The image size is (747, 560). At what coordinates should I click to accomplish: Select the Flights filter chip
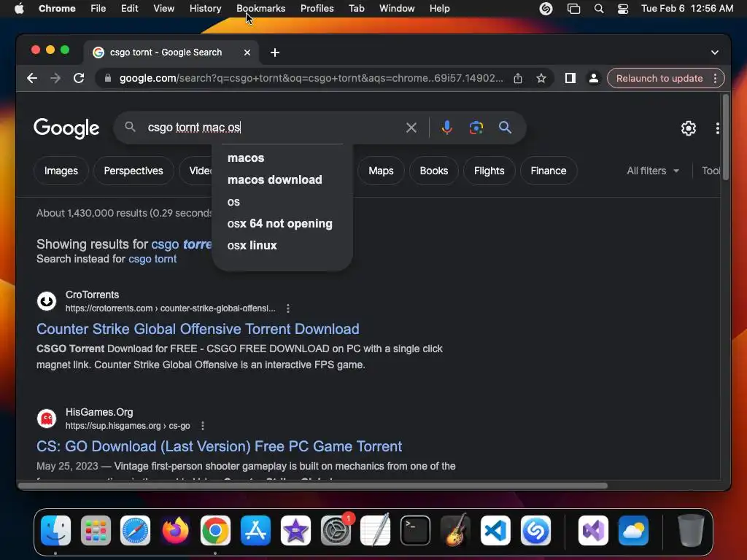tap(489, 171)
